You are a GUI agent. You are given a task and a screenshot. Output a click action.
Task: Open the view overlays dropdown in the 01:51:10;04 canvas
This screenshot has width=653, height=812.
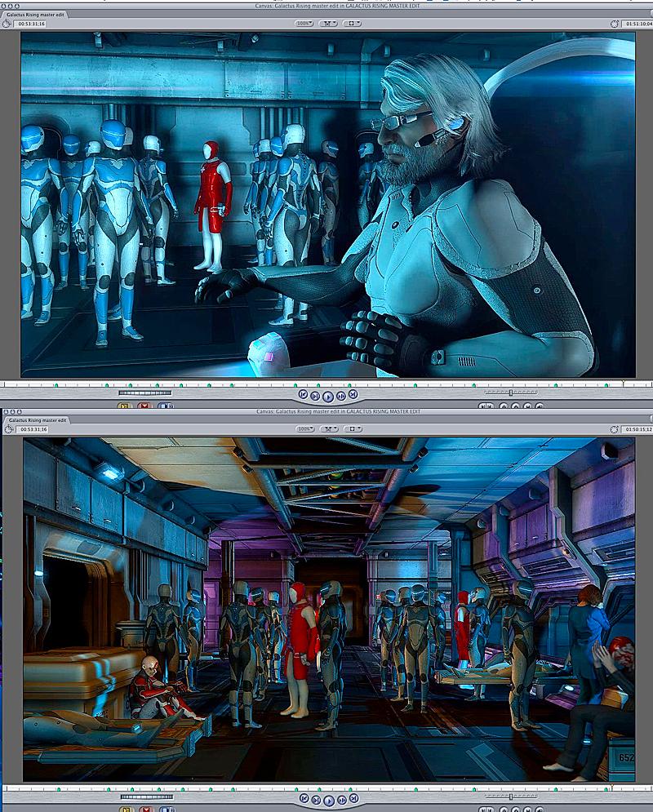pyautogui.click(x=352, y=24)
